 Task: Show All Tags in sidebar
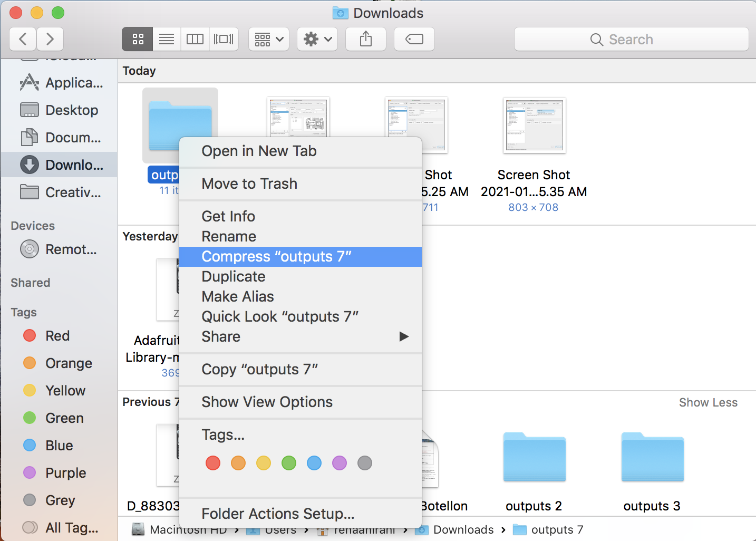coord(59,528)
